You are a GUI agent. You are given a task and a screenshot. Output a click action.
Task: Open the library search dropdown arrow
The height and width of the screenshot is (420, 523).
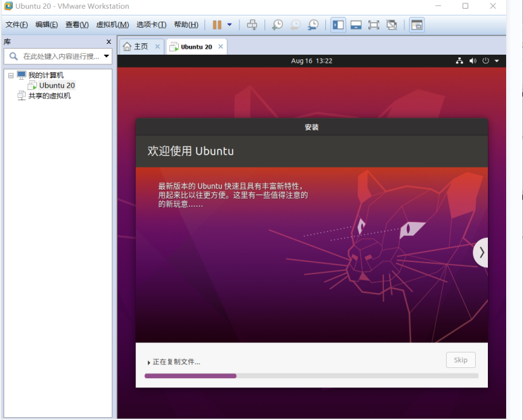107,56
